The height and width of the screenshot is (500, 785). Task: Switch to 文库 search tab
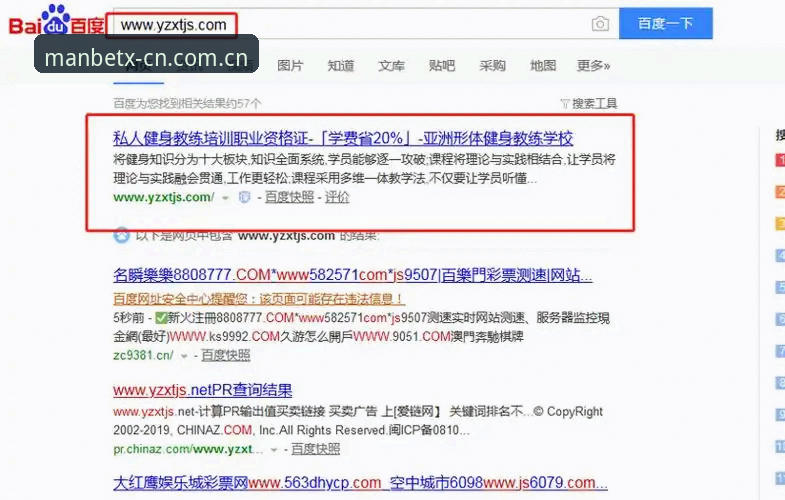point(391,66)
